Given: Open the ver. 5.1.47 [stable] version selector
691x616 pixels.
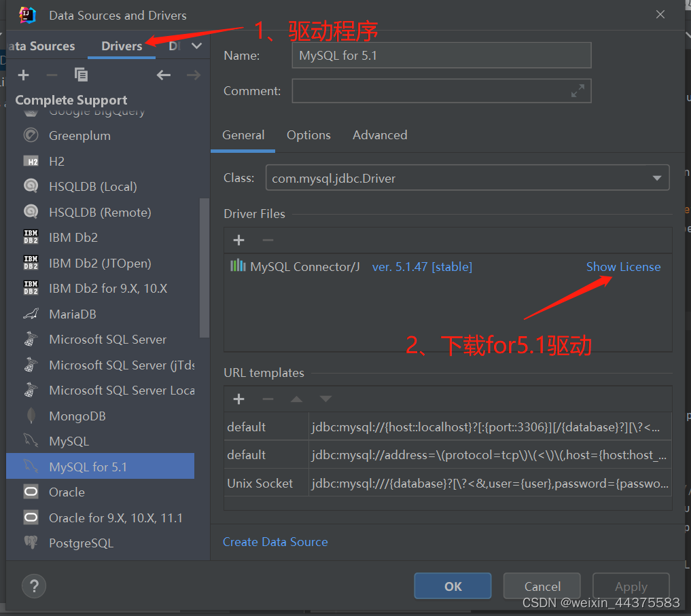Looking at the screenshot, I should point(422,267).
